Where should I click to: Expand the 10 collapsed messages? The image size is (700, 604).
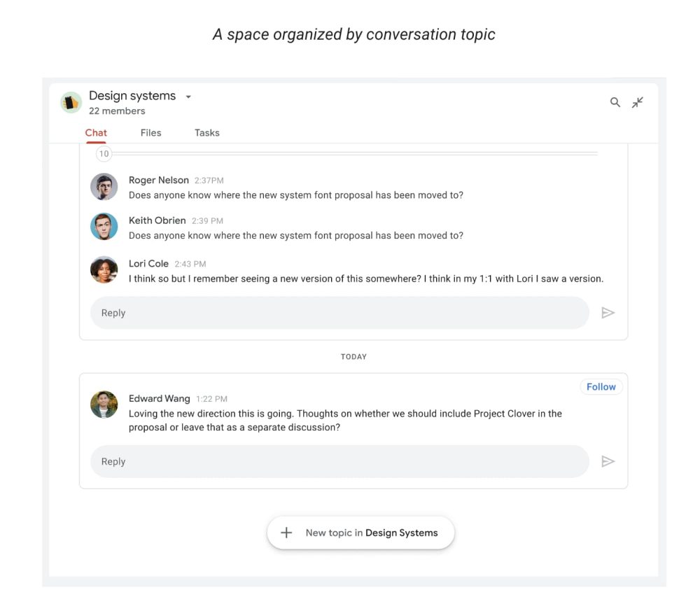(104, 153)
